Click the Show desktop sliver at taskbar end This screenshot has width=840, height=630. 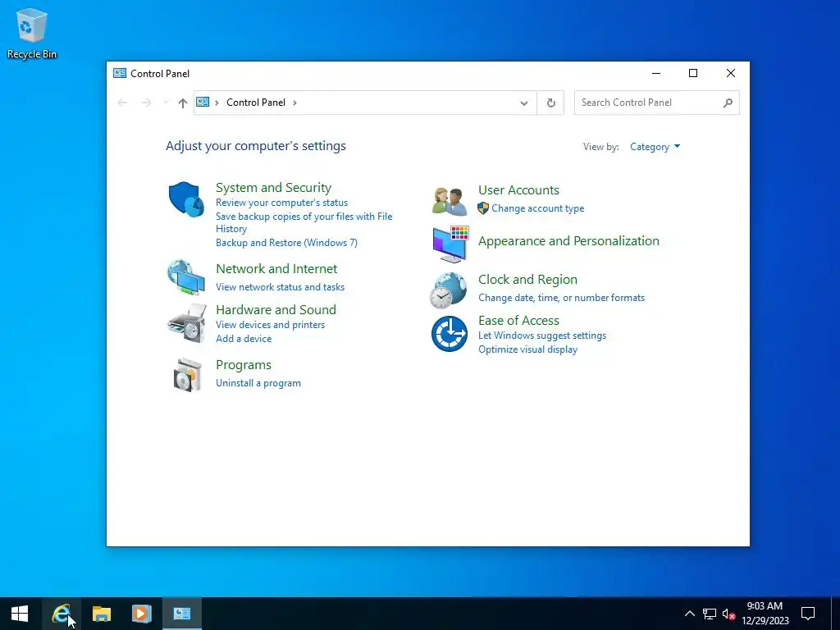(x=836, y=614)
